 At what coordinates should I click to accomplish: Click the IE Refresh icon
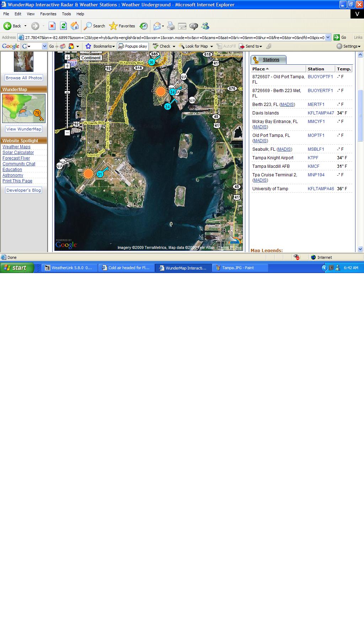coord(63,26)
